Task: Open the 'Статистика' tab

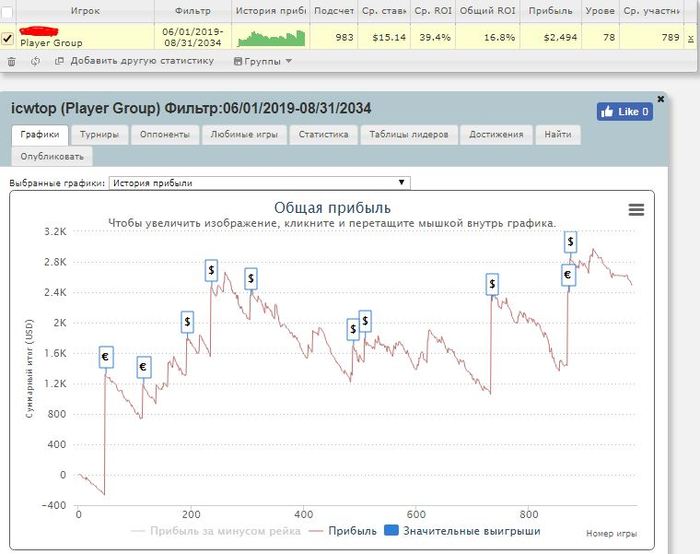Action: click(323, 134)
